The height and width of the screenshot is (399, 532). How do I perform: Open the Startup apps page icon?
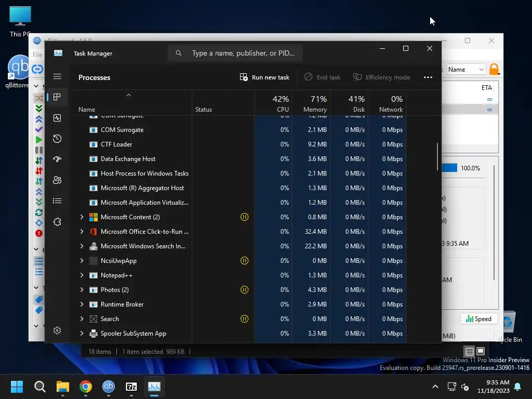click(57, 159)
